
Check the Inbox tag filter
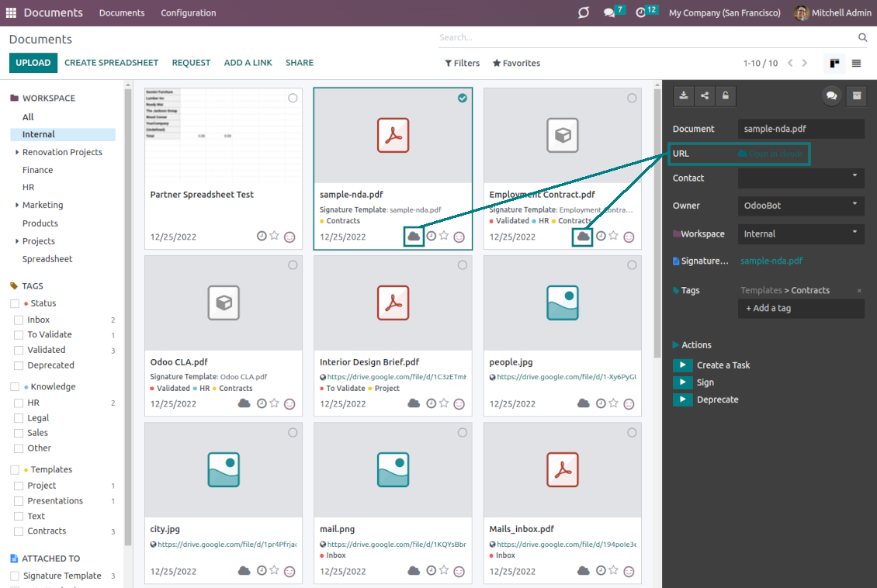tap(19, 320)
